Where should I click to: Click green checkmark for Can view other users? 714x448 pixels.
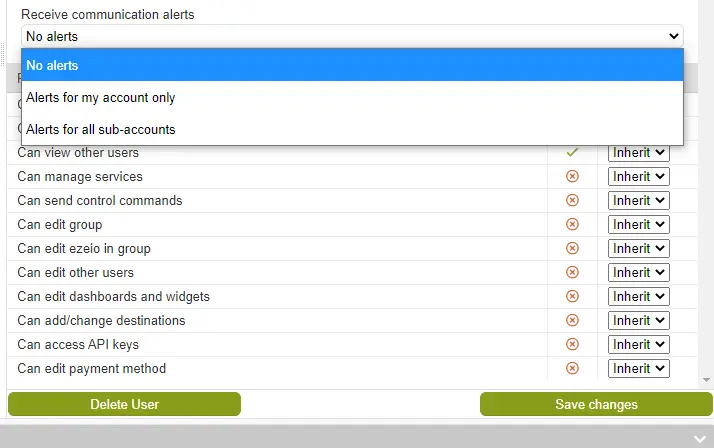pyautogui.click(x=572, y=153)
